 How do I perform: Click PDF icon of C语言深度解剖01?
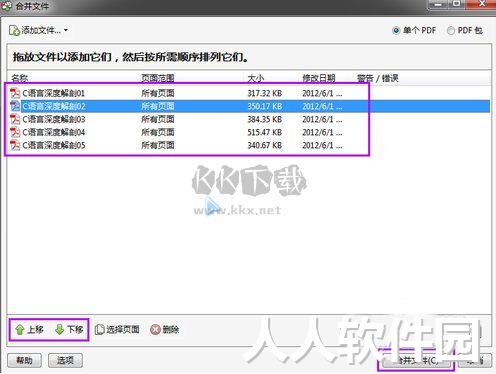[x=15, y=93]
